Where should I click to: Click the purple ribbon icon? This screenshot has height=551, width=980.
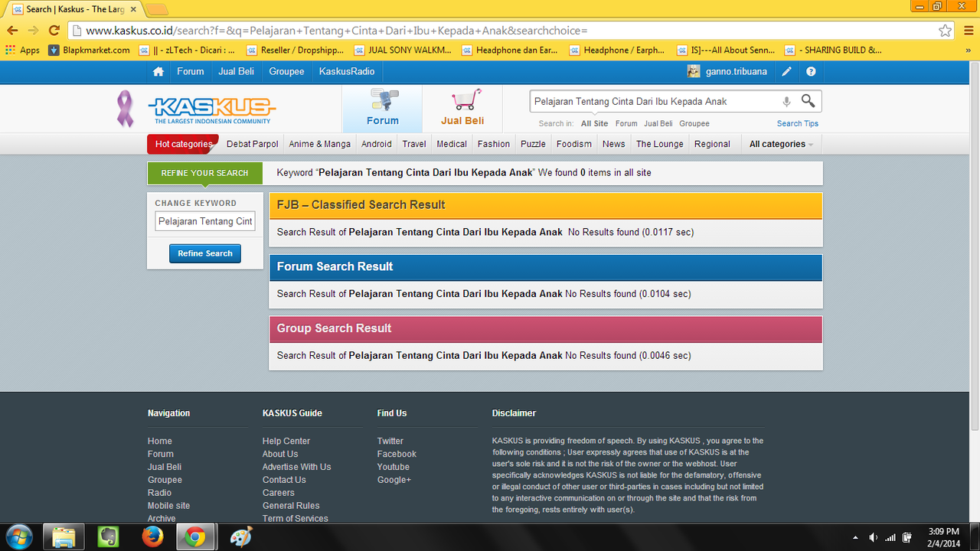coord(124,109)
